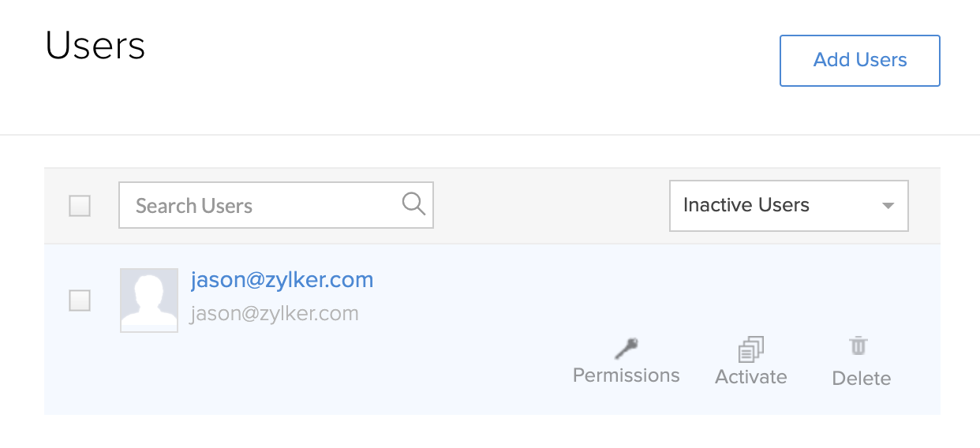Screen dimensions: 980x448
Task: Click the Delete text label
Action: (861, 379)
